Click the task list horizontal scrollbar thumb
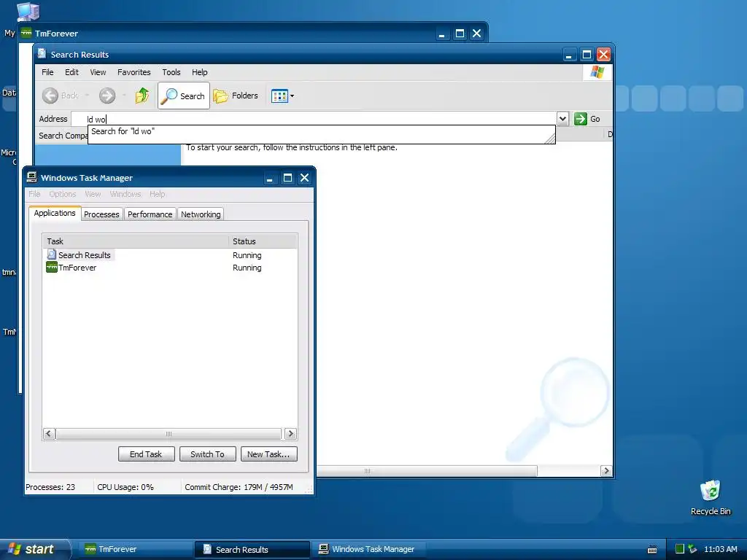The height and width of the screenshot is (560, 747). click(x=169, y=434)
